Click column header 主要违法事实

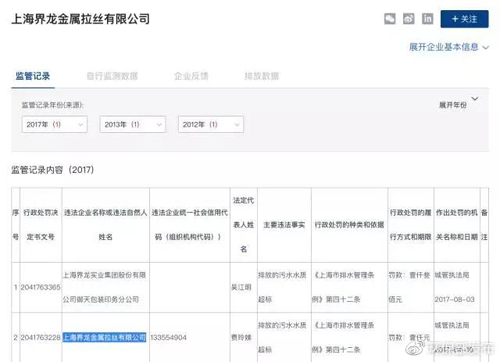coord(284,225)
